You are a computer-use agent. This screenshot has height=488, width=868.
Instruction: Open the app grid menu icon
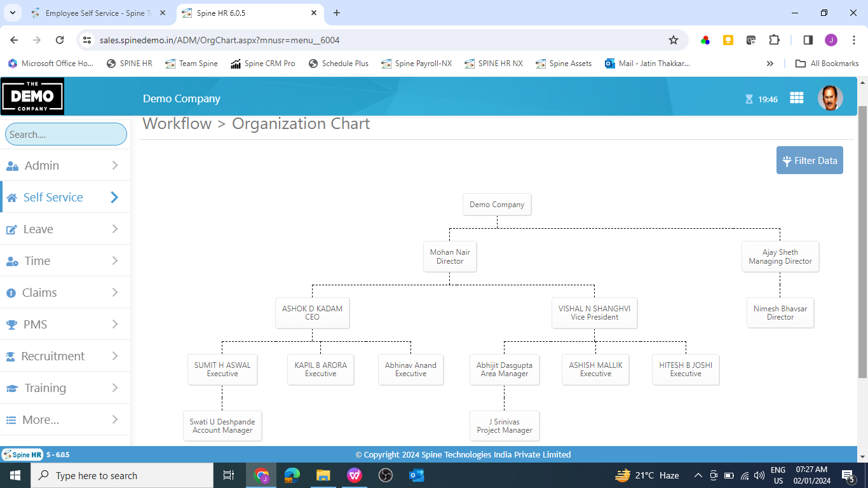796,98
